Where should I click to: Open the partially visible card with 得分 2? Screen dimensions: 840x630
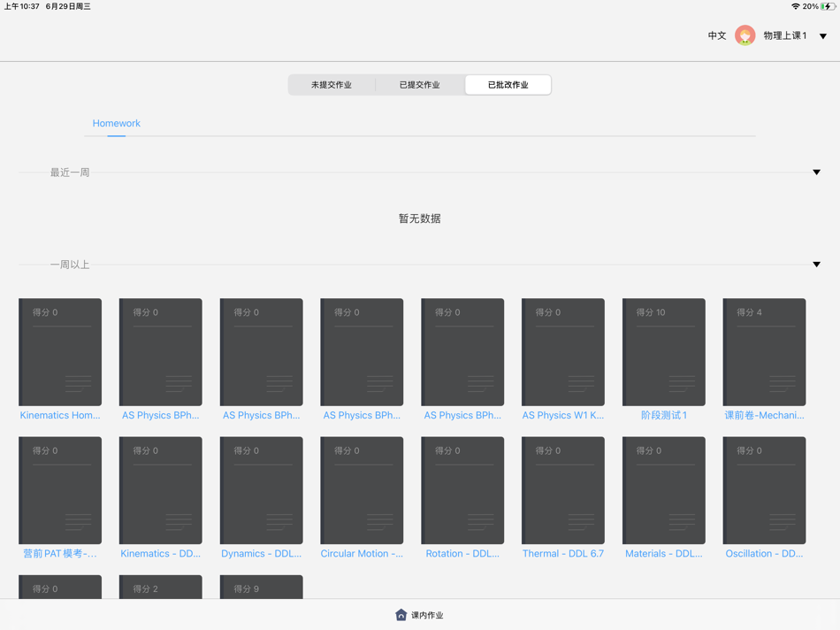(161, 587)
